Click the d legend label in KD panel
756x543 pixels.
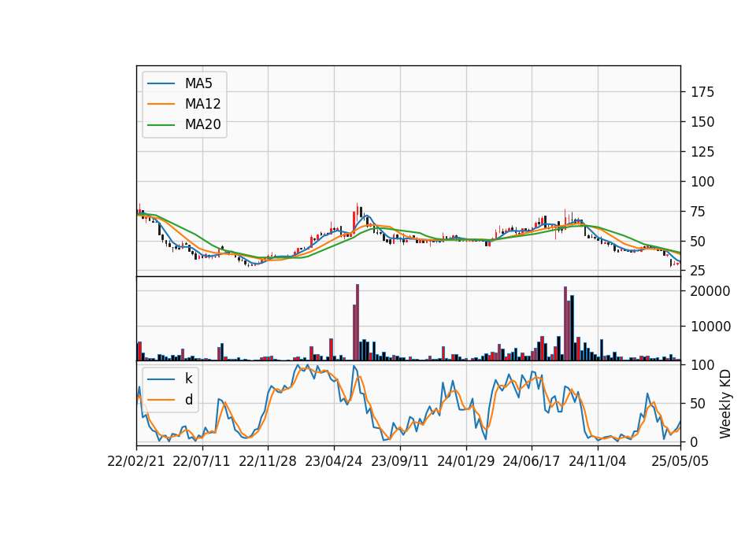pos(188,400)
